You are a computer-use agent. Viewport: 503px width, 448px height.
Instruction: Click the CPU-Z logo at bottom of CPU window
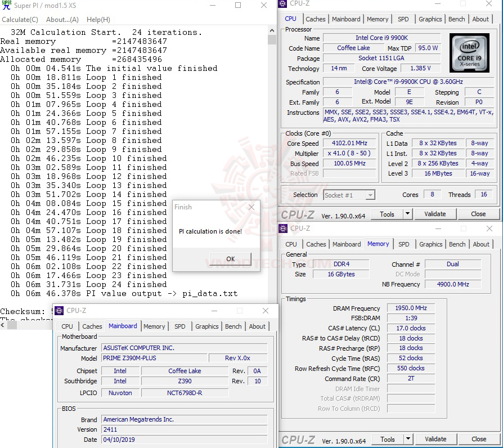pos(299,214)
